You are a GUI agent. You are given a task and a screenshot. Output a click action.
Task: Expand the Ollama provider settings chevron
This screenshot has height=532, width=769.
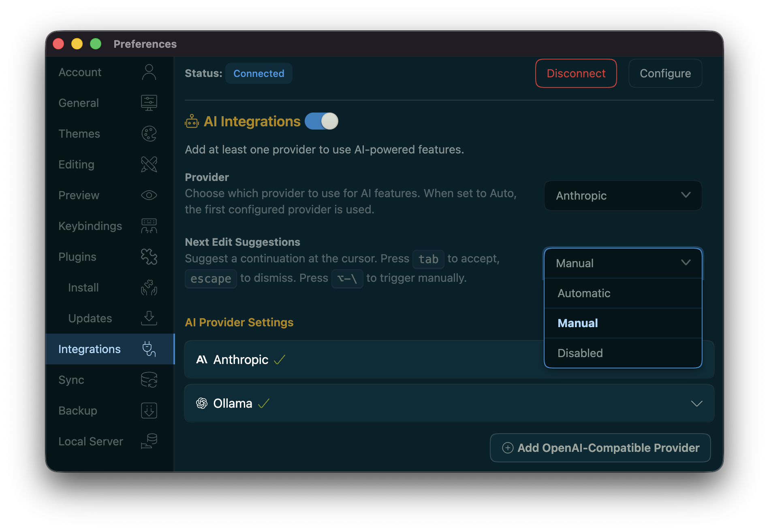[x=697, y=404]
